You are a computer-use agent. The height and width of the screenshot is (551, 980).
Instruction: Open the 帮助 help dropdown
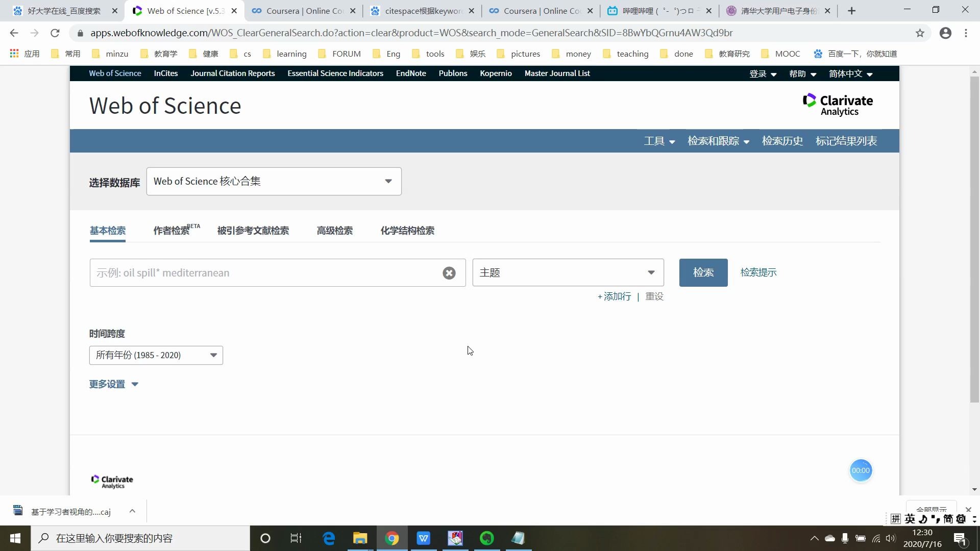802,73
